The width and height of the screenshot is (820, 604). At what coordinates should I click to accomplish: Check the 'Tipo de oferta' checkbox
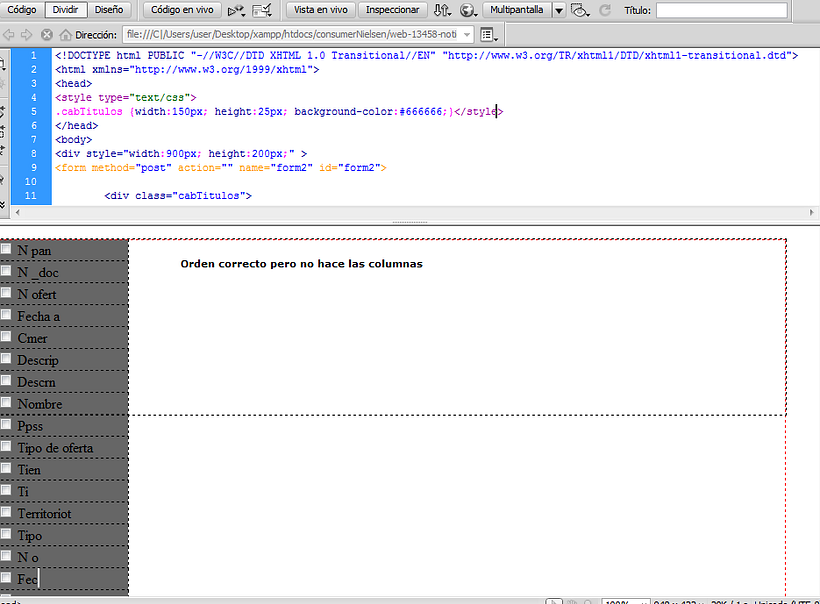pos(6,446)
